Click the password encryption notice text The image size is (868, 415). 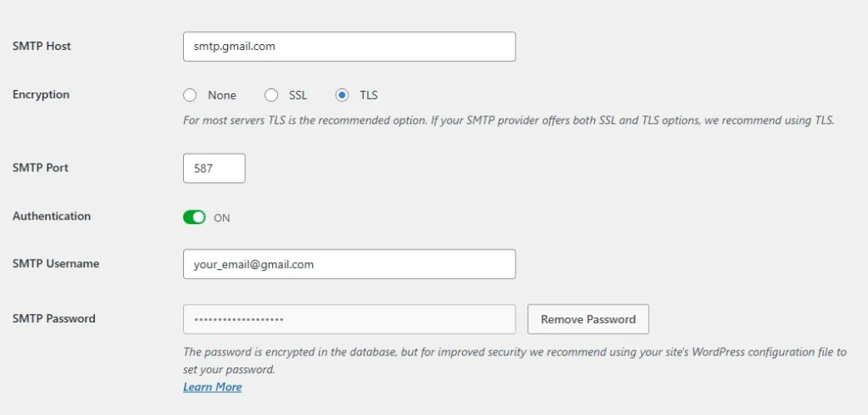[514, 352]
